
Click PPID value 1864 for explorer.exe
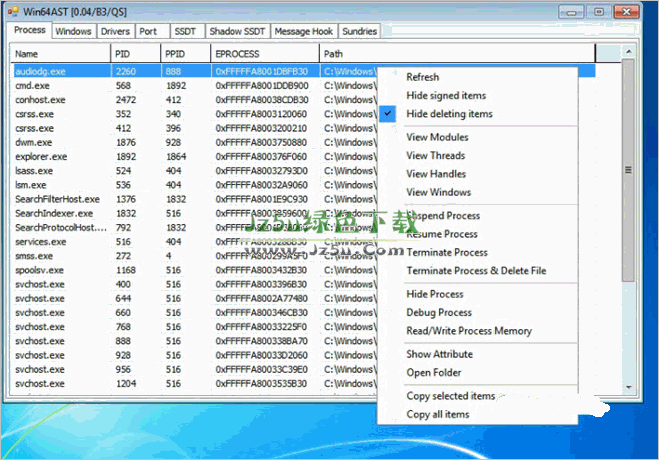point(176,157)
